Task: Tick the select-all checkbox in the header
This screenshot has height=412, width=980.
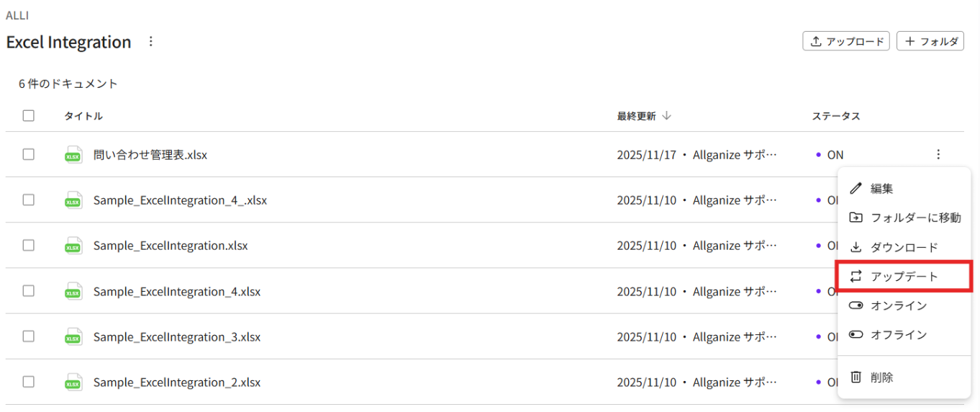Action: 28,115
